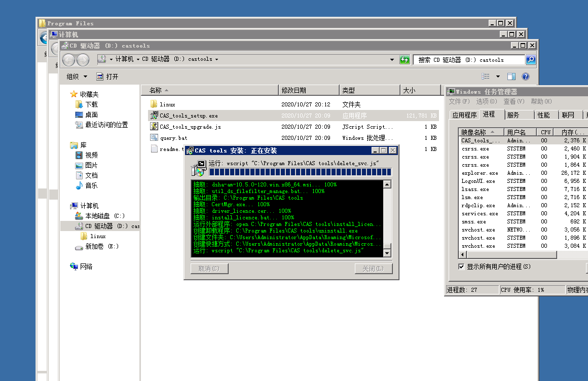
Task: Expand the address bar history dropdown arrow
Action: (392, 60)
